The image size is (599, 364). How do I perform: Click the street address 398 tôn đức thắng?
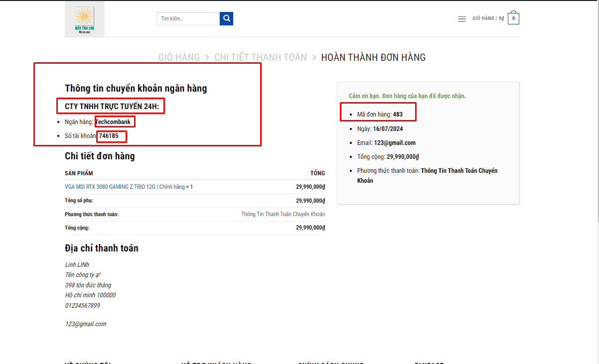pyautogui.click(x=88, y=285)
